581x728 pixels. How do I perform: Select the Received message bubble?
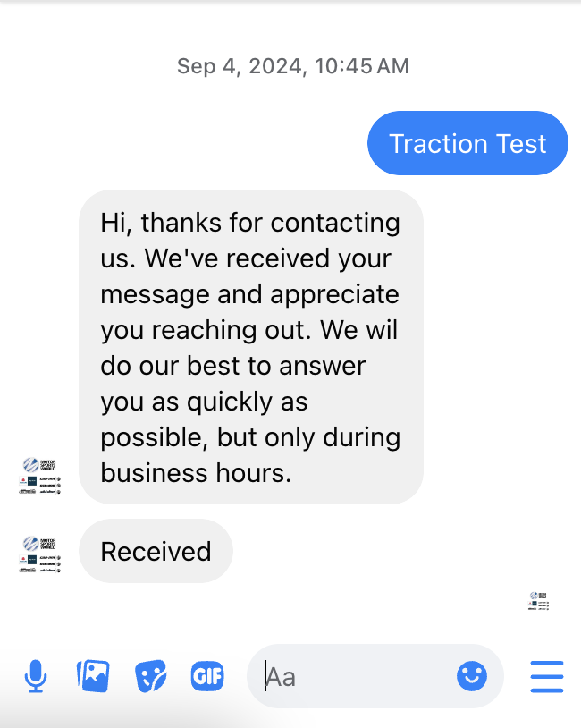[x=156, y=551]
